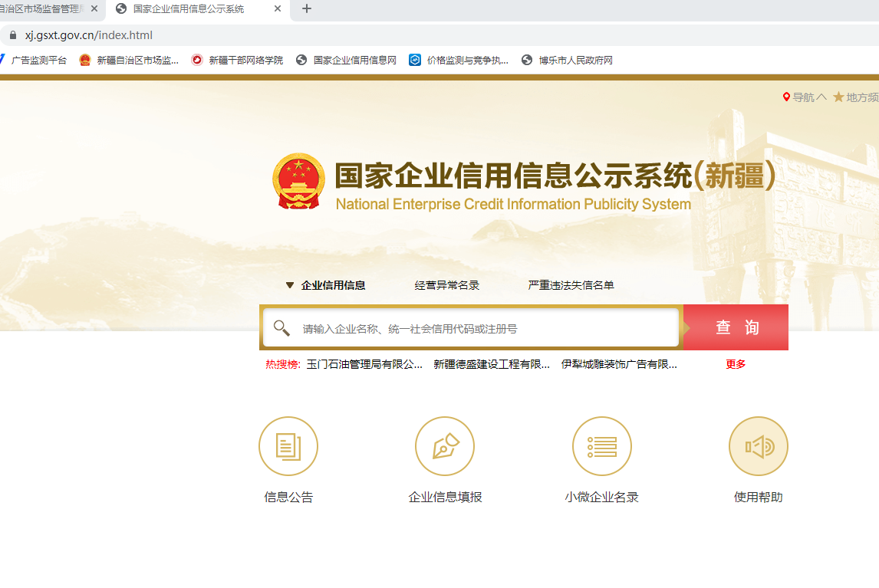This screenshot has height=588, width=879.
Task: Switch to the 国家企业信用信息公示系统 browser tab
Action: (188, 9)
